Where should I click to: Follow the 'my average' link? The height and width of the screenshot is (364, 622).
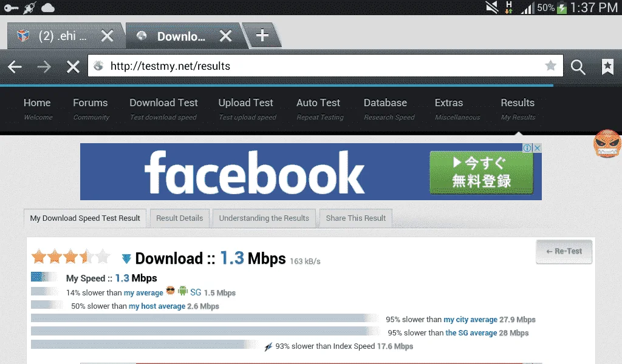pyautogui.click(x=143, y=292)
